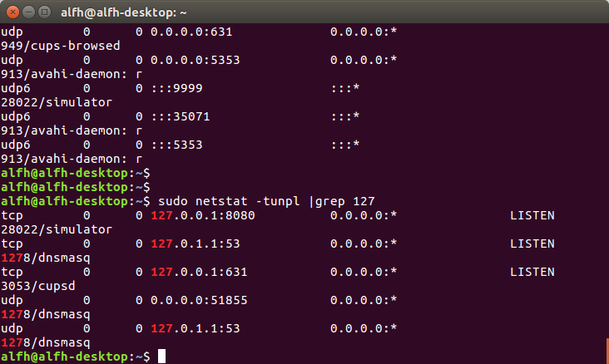Click 28022/simulator under the :::9999 line
The image size is (609, 364).
[57, 102]
